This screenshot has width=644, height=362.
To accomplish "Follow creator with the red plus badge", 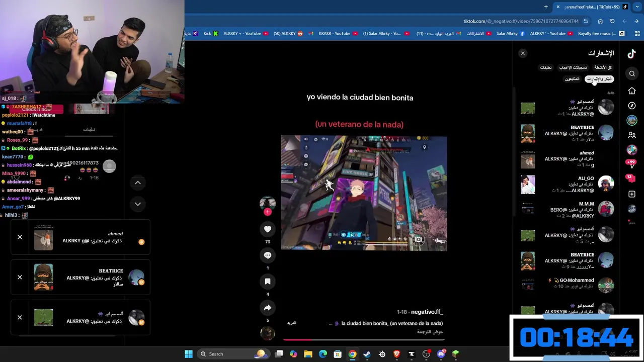I will [268, 212].
